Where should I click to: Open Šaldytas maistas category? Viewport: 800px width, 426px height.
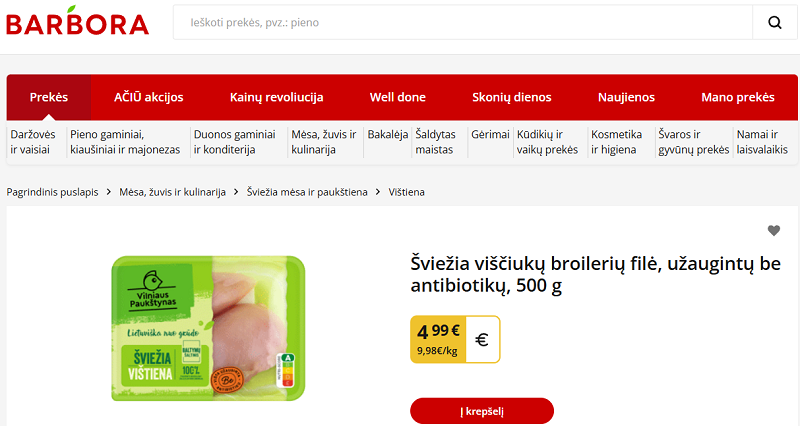(x=435, y=142)
